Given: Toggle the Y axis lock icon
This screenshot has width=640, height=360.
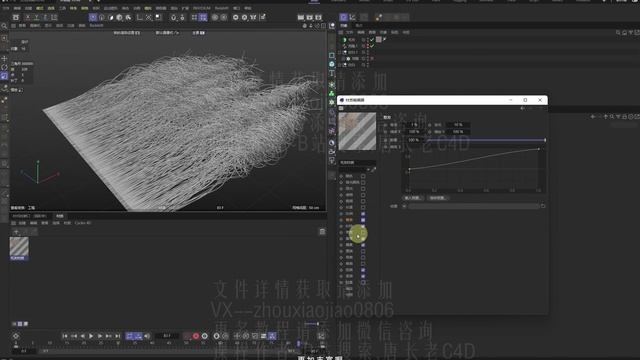Looking at the screenshot, I should click(x=36, y=17).
